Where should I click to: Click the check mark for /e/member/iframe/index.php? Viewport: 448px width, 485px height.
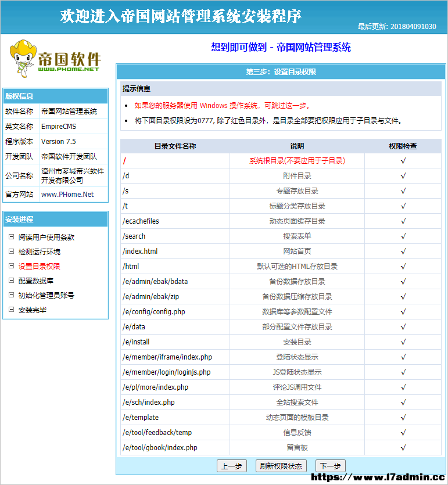[403, 357]
